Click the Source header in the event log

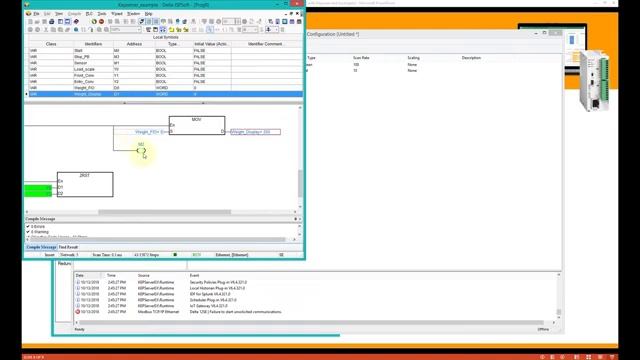[144, 276]
